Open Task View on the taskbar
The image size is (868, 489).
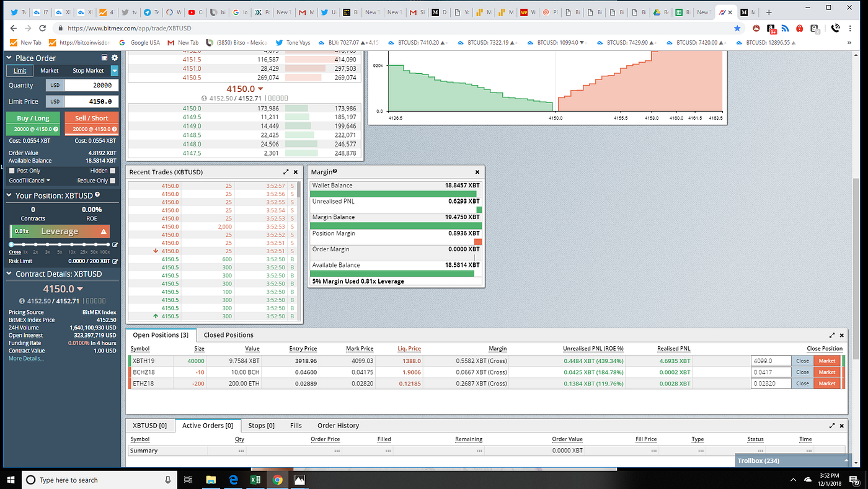(188, 480)
